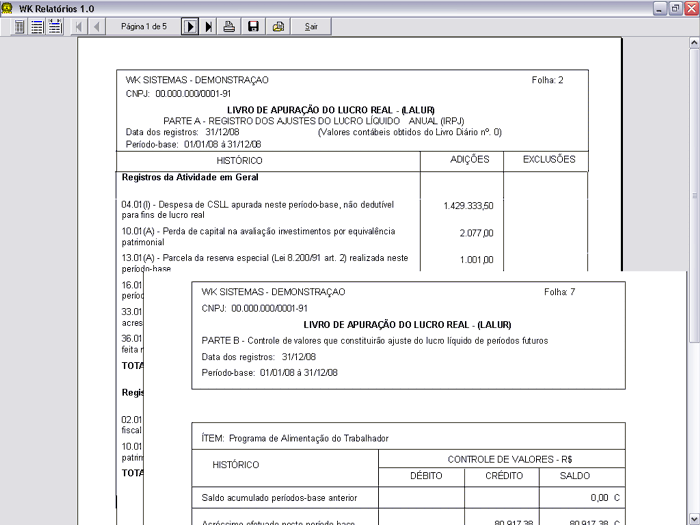This screenshot has height=525, width=700.
Task: Go to the previous page arrow
Action: pos(97,27)
